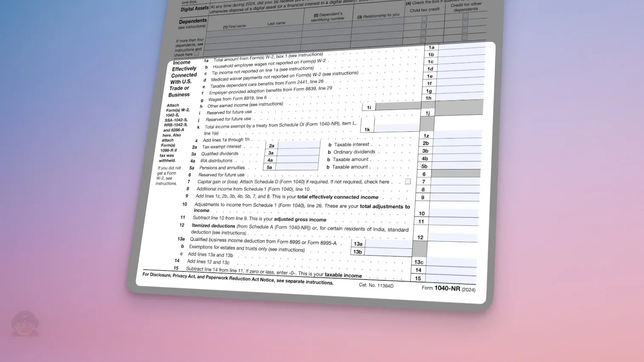
Task: Check the line 7 Schedule D not-required checkbox
Action: click(408, 181)
